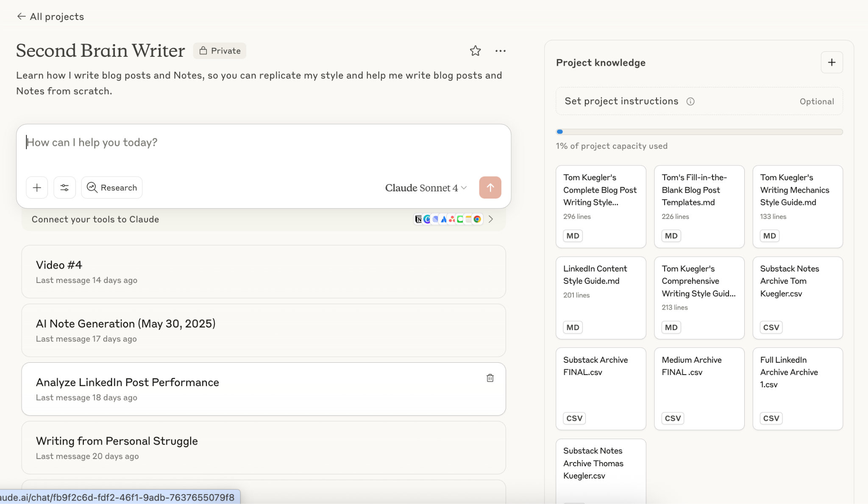Click the Private visibility badge
The image size is (868, 504).
click(x=220, y=51)
